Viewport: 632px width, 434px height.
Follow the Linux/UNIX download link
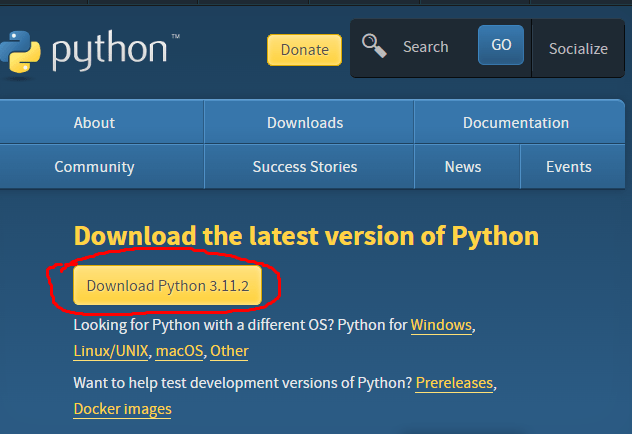pyautogui.click(x=111, y=351)
